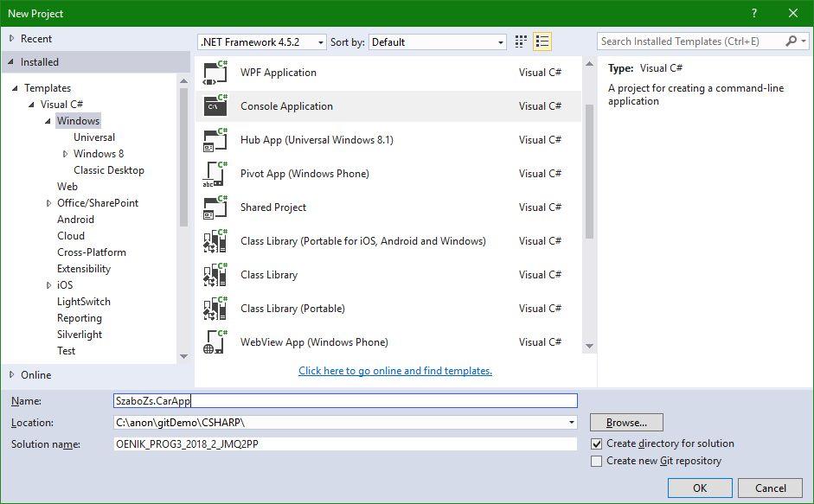
Task: Open the Sort by dropdown
Action: [x=438, y=42]
